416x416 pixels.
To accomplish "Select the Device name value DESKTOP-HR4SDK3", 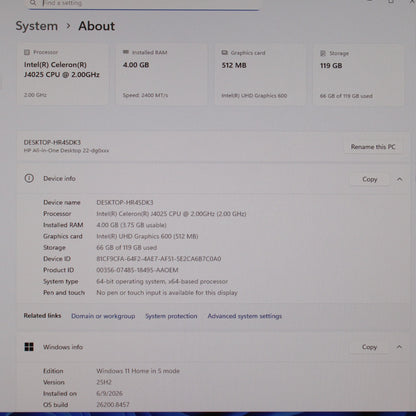I will point(125,202).
